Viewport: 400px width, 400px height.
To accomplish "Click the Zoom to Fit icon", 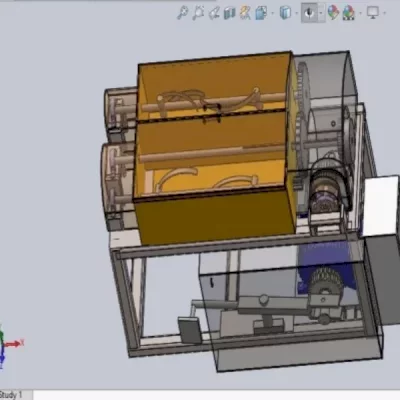I will coord(182,13).
